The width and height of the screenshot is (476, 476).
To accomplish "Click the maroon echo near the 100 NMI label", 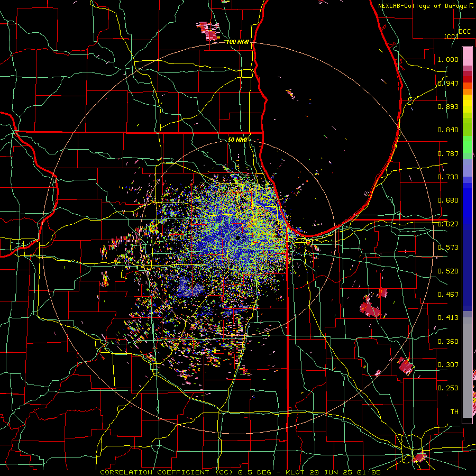I will pos(208,31).
